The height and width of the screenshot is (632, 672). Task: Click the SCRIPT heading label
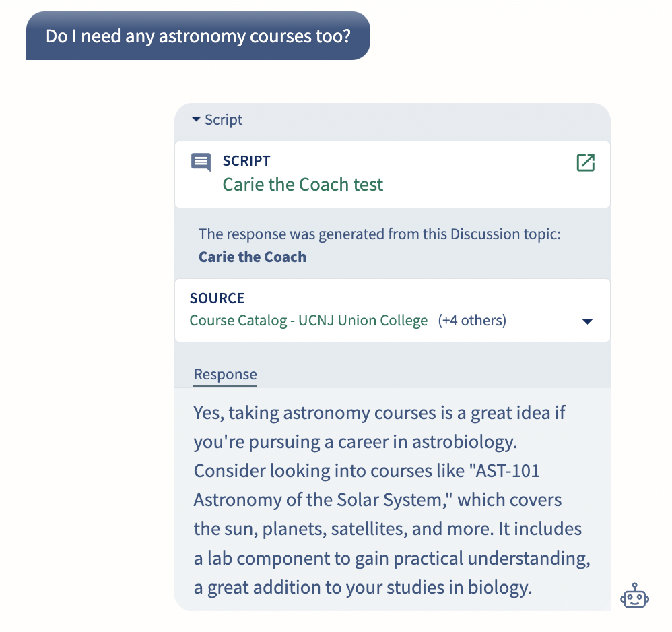[x=246, y=161]
